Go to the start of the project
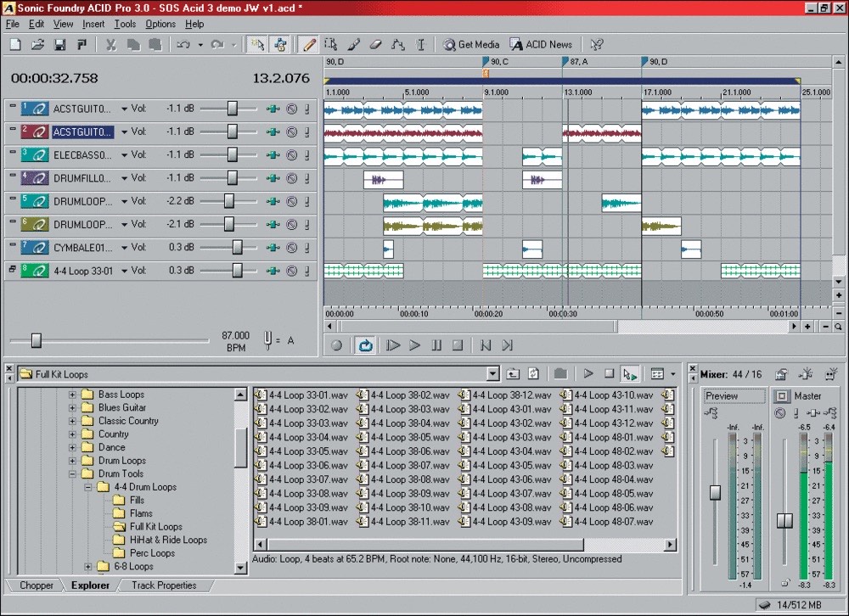 486,345
